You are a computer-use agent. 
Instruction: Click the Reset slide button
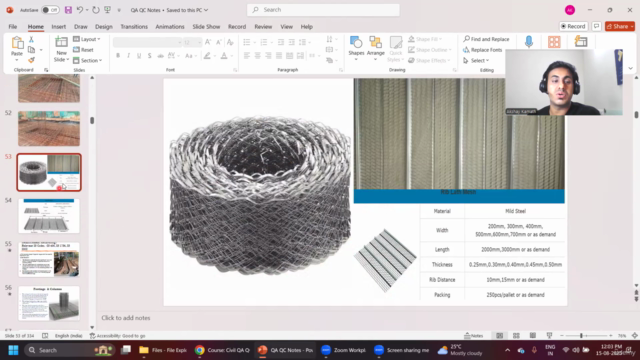click(x=84, y=50)
